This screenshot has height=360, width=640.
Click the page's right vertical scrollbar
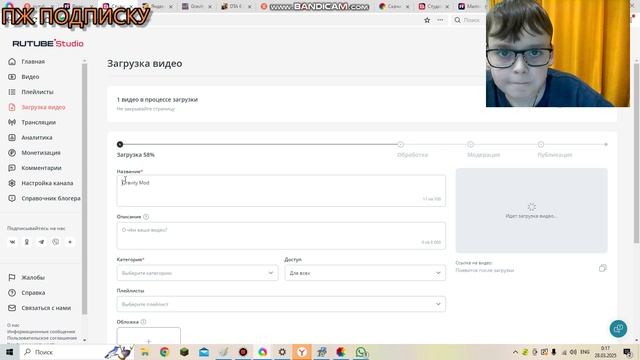637,153
